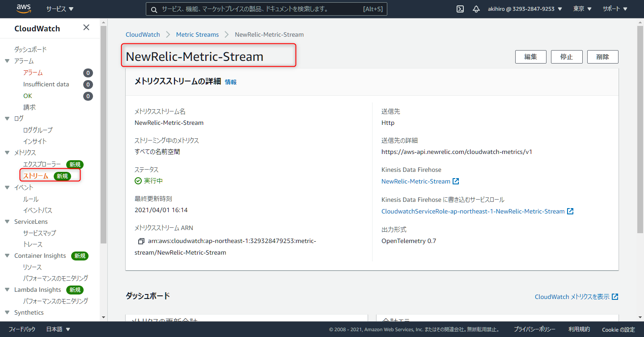Collapse the ServiceLens section

[7, 222]
